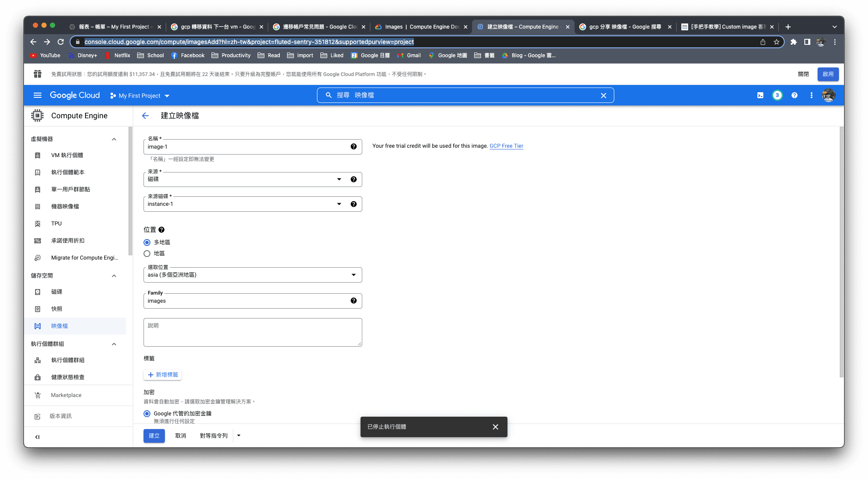The image size is (868, 479).
Task: Select Google代管的加密金鑰 option
Action: [147, 413]
